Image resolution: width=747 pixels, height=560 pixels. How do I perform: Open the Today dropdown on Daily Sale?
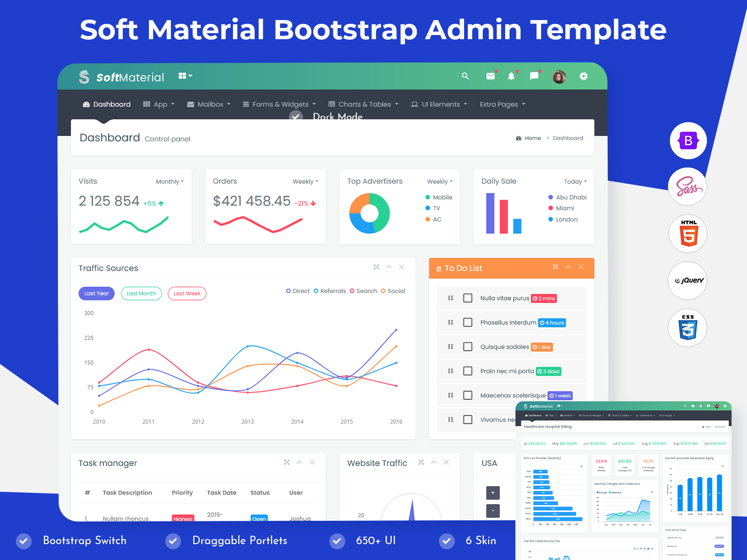point(575,182)
